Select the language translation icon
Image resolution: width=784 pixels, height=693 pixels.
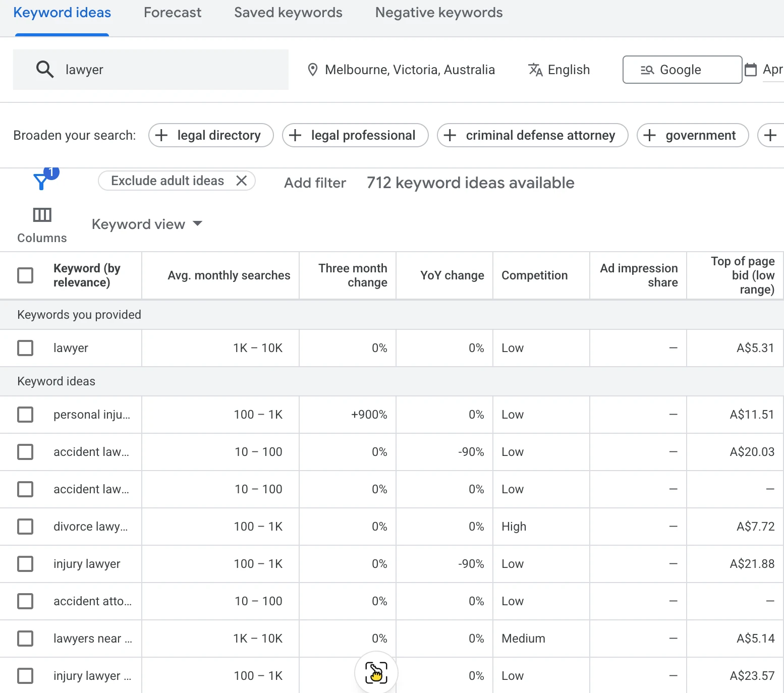coord(535,70)
